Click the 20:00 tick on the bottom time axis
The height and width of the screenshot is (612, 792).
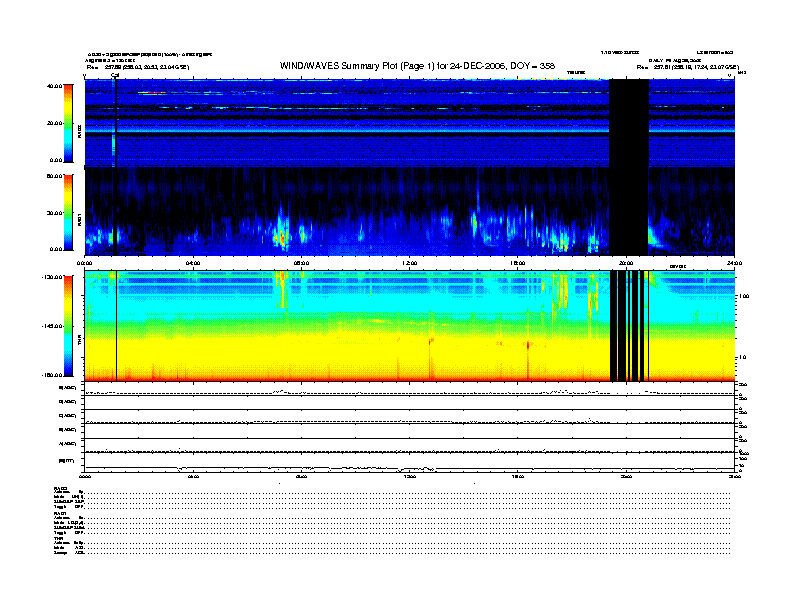pos(626,476)
